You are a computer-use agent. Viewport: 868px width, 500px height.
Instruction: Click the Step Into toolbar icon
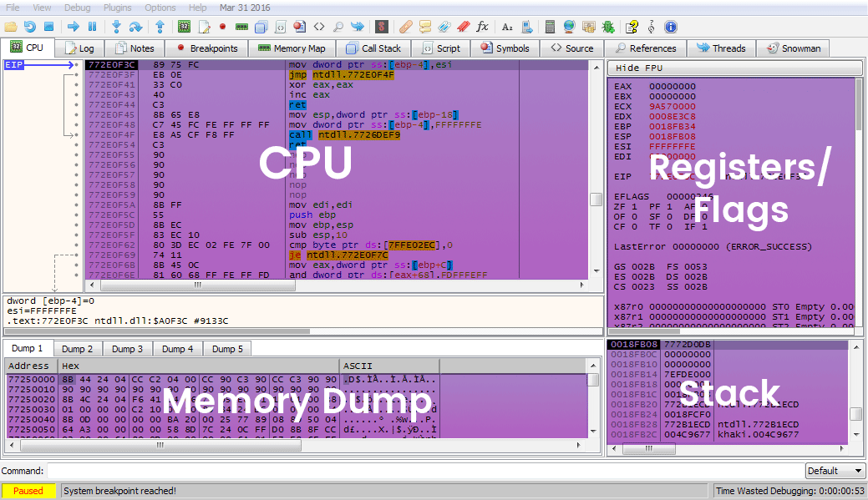[116, 27]
